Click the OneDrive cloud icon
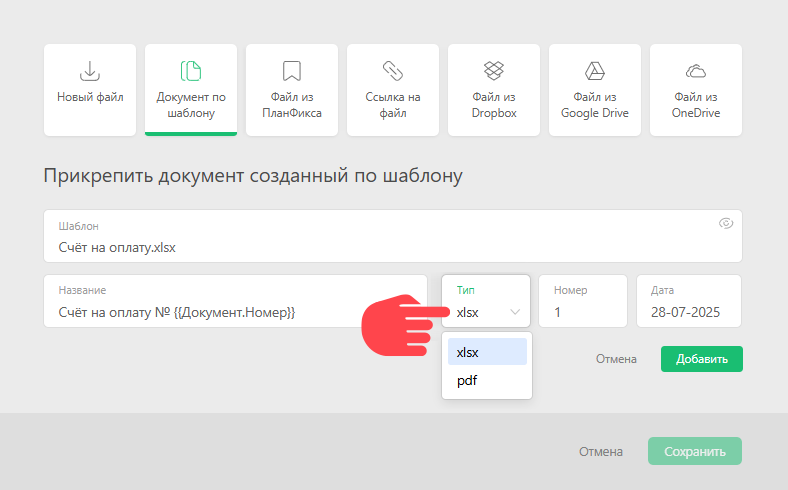Image resolution: width=788 pixels, height=490 pixels. pos(696,71)
